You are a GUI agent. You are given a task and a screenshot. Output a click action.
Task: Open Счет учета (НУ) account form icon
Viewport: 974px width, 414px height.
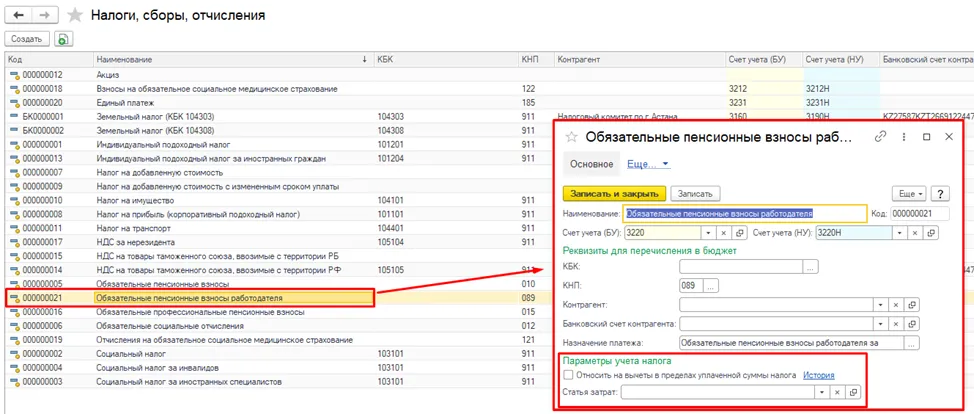tap(930, 233)
